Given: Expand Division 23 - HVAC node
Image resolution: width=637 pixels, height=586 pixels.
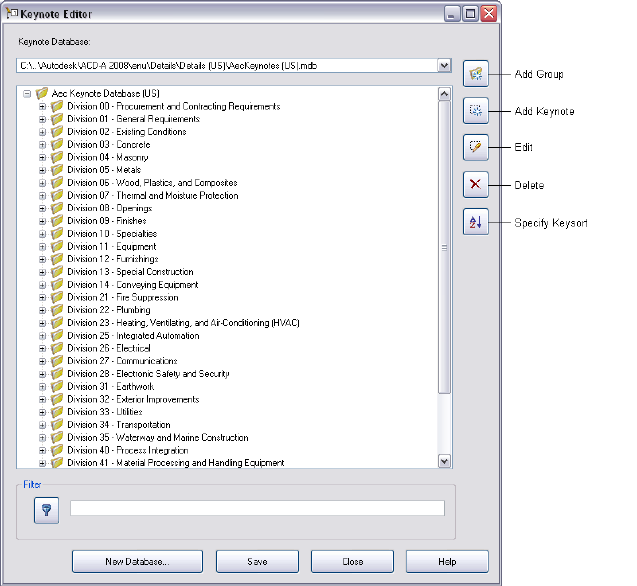Looking at the screenshot, I should point(42,323).
